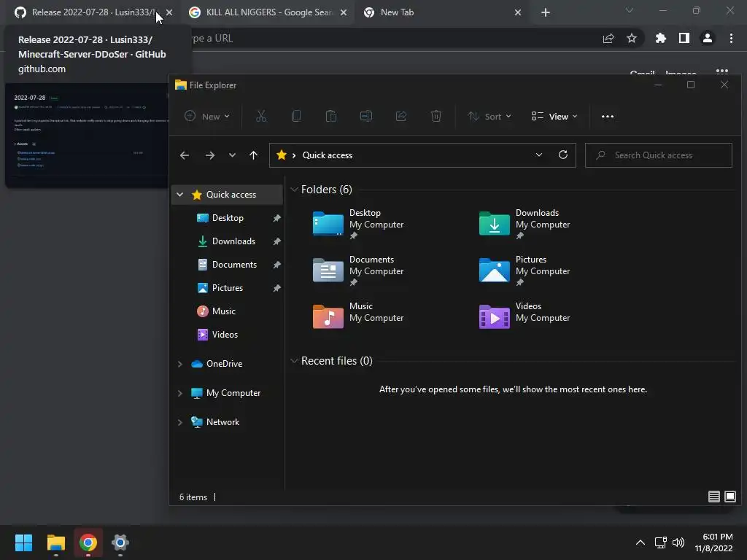Open the Music folder in the Folders list
This screenshot has height=560, width=747.
(x=358, y=316)
